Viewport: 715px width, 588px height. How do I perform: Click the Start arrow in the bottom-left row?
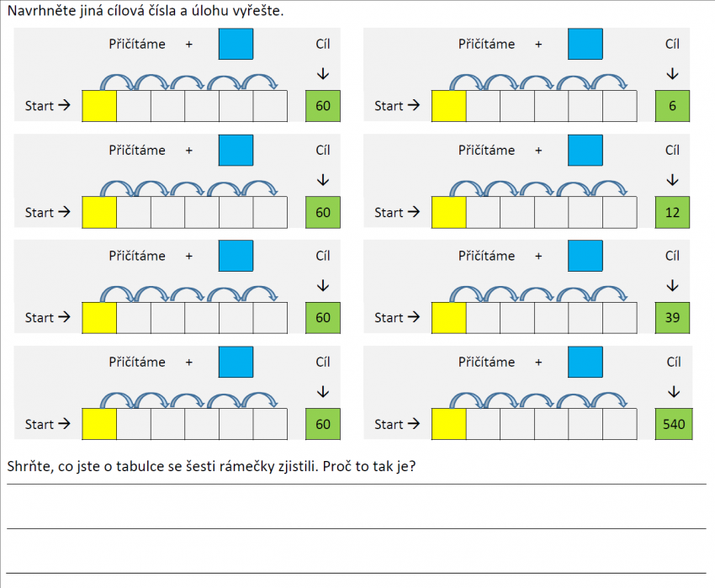click(64, 424)
